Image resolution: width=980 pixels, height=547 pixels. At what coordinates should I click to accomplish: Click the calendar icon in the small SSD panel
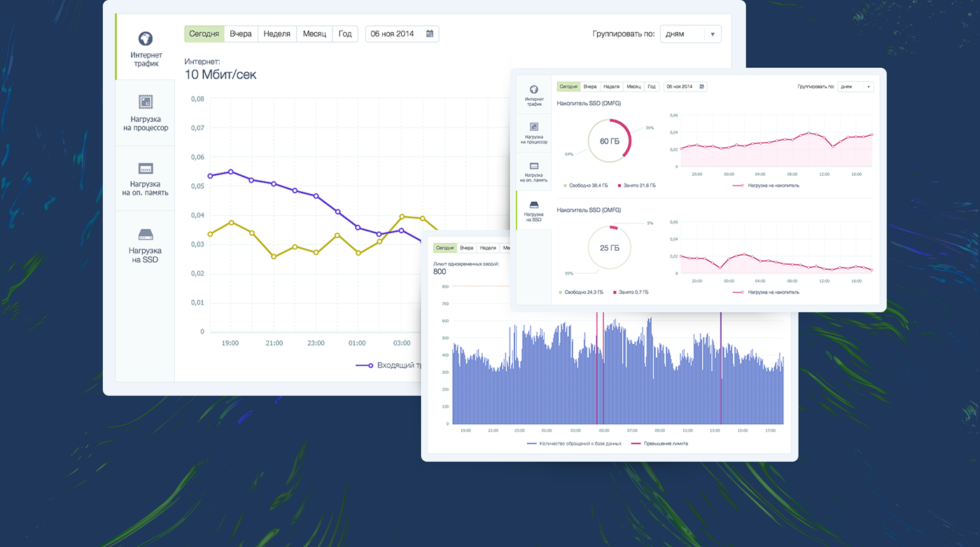(x=702, y=87)
